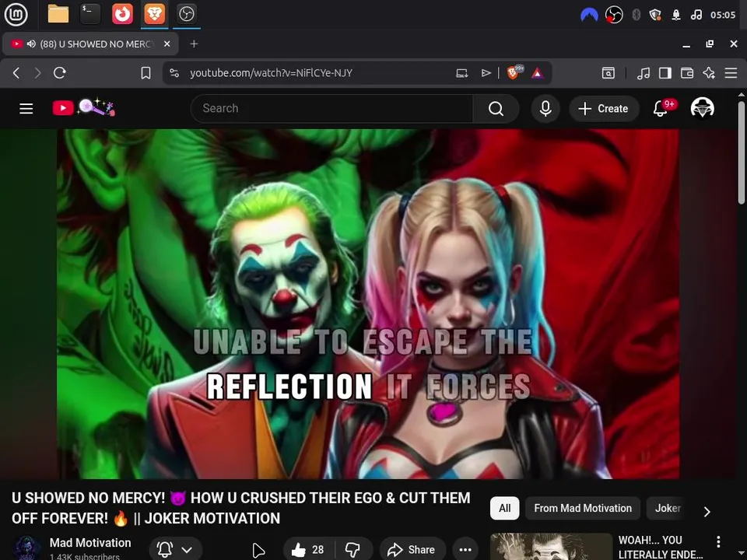Open the Terminal from the panel
This screenshot has width=747, height=560.
pos(90,14)
